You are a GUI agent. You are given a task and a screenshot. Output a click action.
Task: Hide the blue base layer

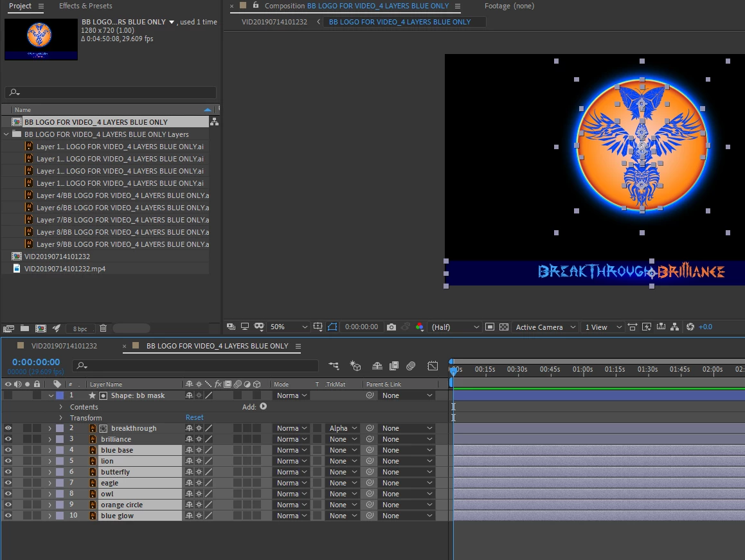[8, 449]
